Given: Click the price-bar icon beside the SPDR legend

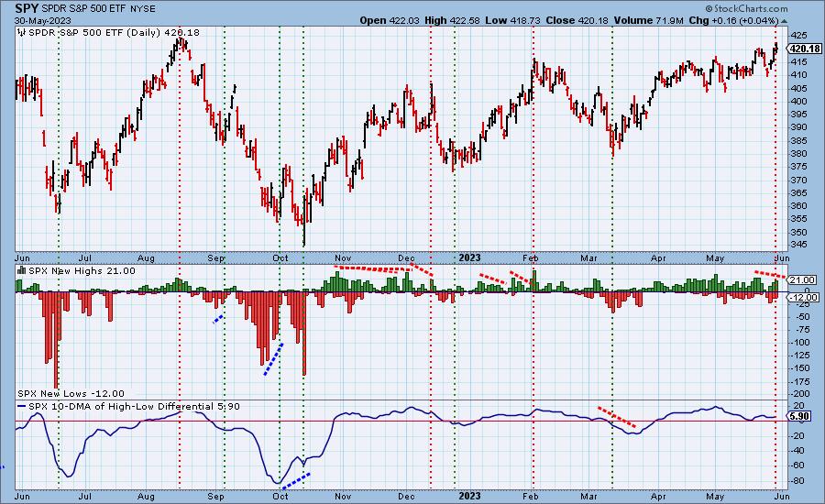Looking at the screenshot, I should [x=22, y=33].
